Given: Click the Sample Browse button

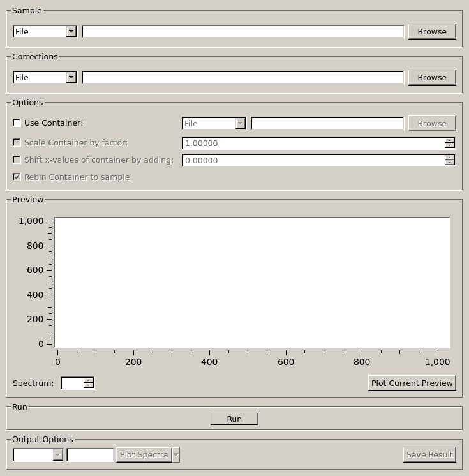Looking at the screenshot, I should tap(431, 31).
